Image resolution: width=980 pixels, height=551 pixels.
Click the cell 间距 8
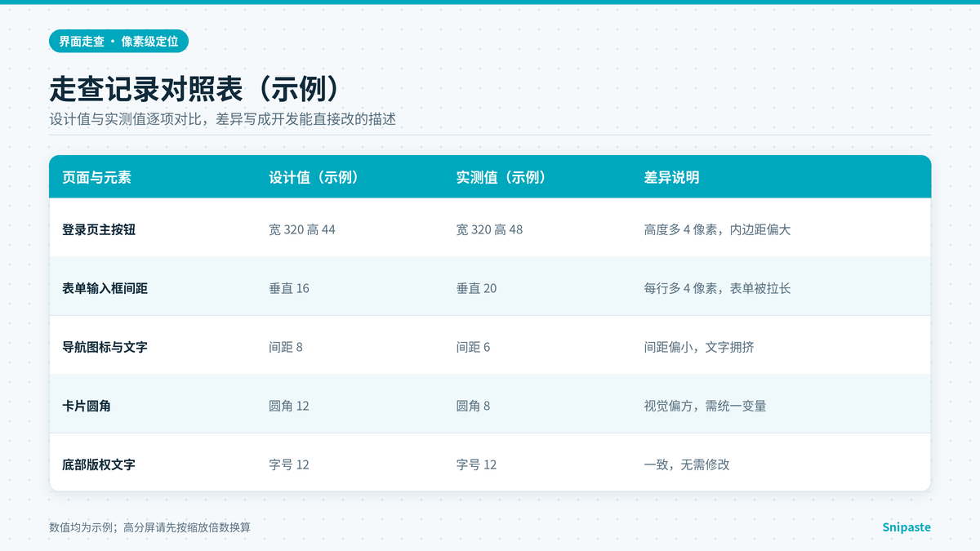tap(286, 347)
